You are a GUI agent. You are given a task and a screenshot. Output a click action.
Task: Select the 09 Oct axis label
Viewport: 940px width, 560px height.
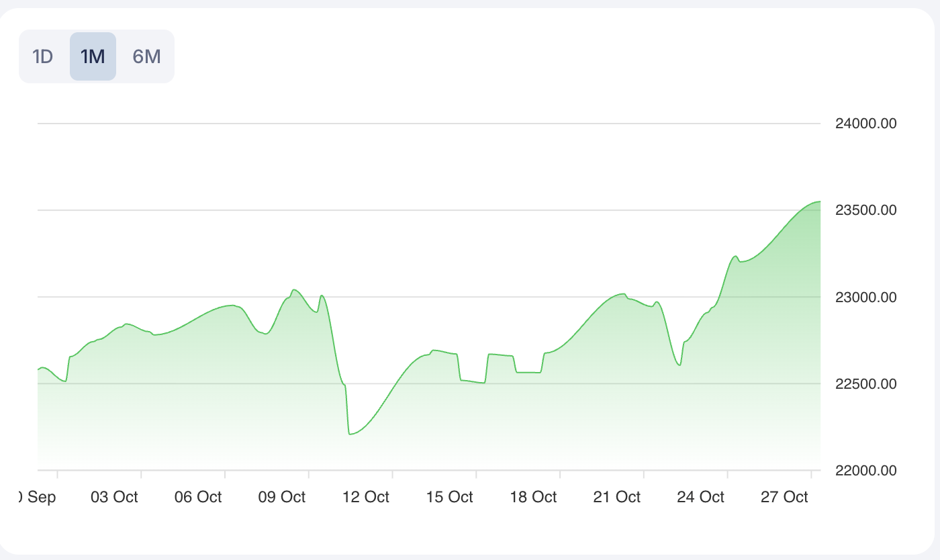coord(282,498)
